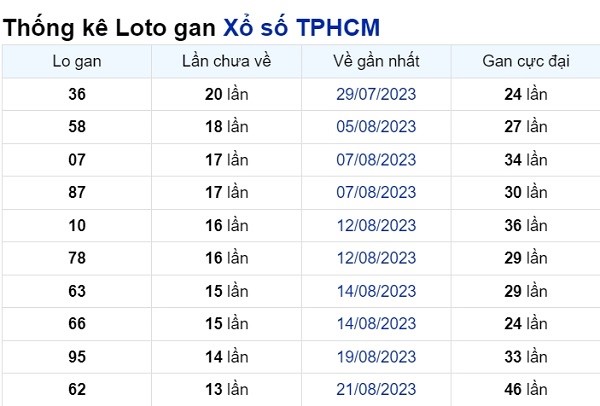This screenshot has width=600, height=406.
Task: Click the "Lần chưa về" column header
Action: [226, 62]
